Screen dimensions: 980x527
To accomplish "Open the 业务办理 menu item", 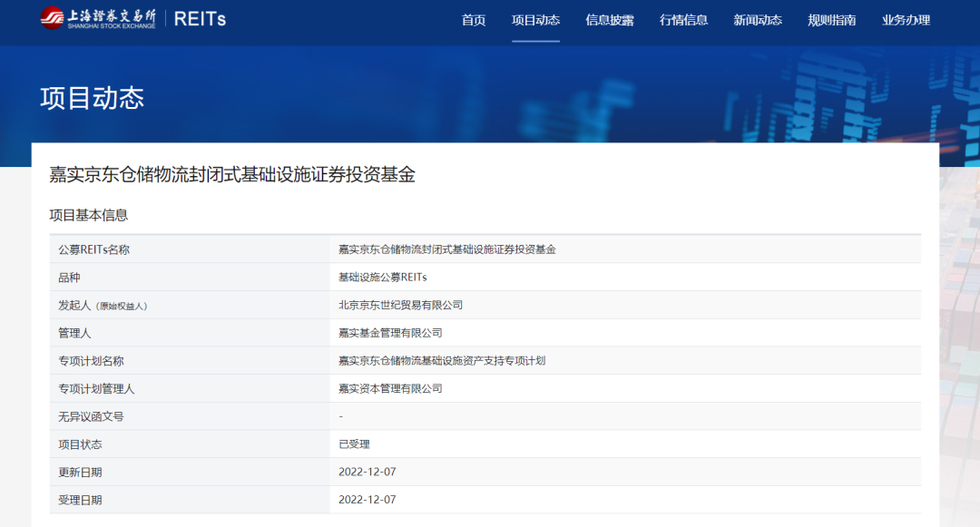I will click(x=906, y=20).
